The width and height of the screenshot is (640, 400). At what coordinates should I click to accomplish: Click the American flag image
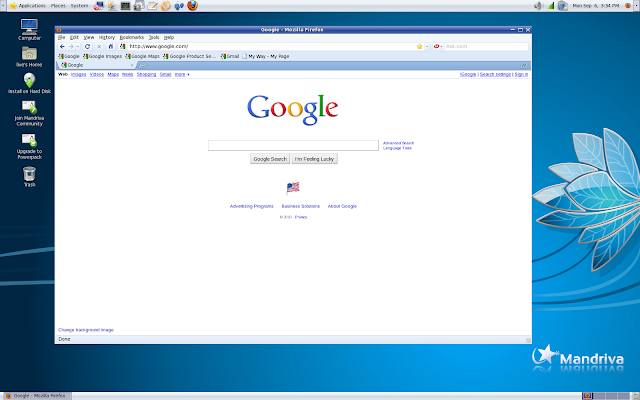(x=293, y=187)
